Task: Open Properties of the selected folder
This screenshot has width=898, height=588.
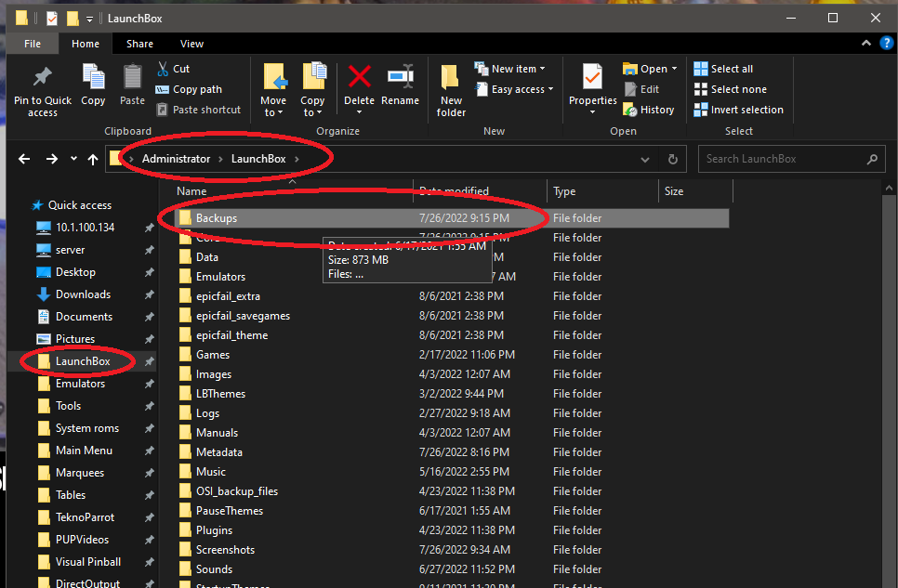Action: coord(592,89)
